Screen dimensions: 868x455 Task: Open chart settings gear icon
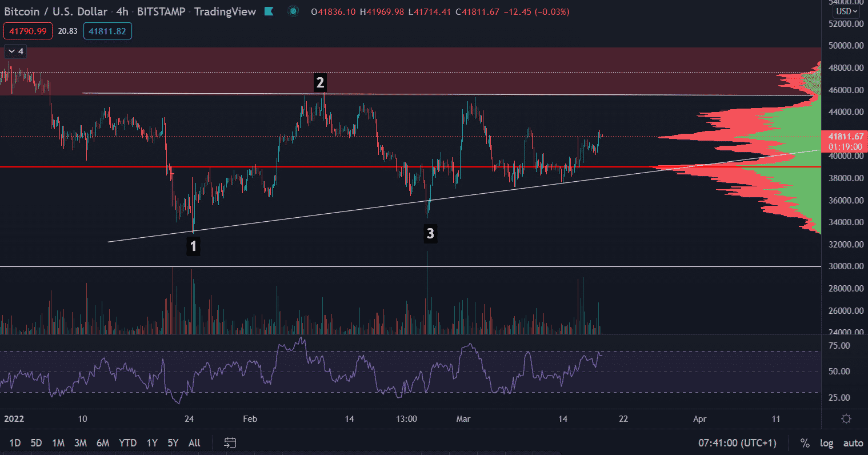point(846,419)
